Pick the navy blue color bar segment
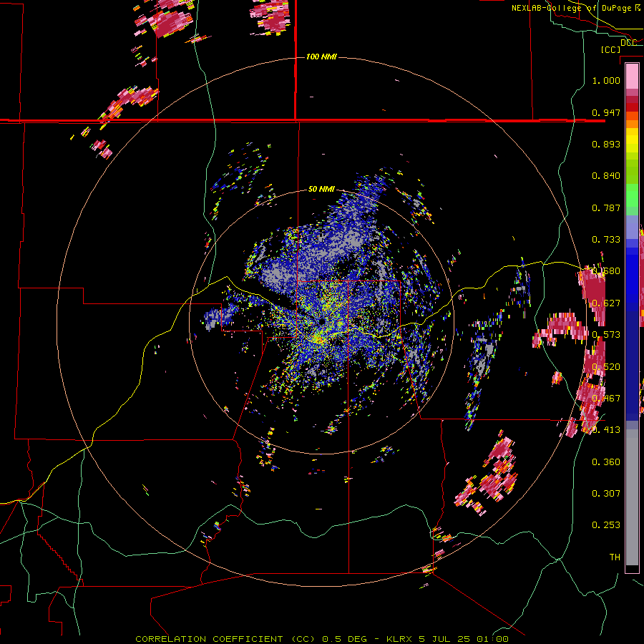Screen dimensions: 644x644 tap(632, 366)
